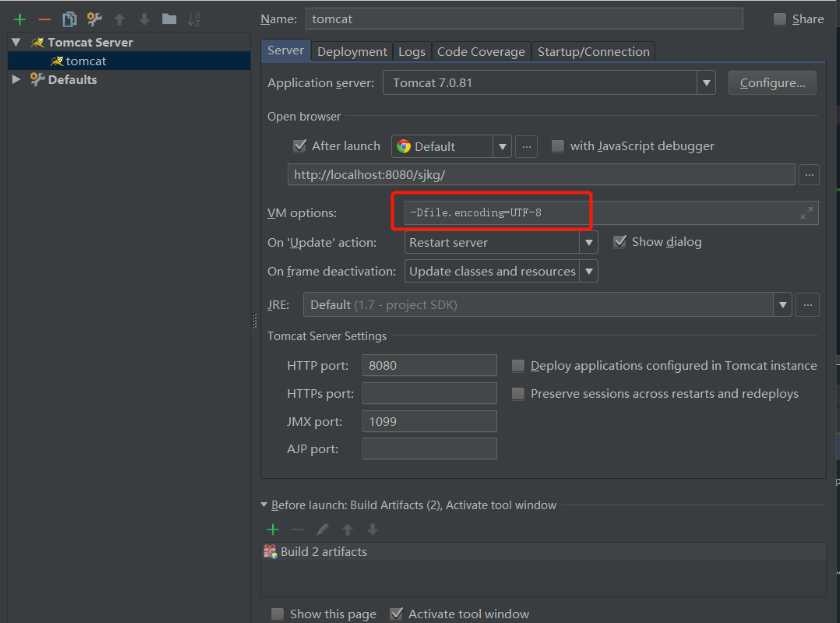Viewport: 840px width, 623px height.
Task: Select Defaults item in tree
Action: (x=72, y=80)
